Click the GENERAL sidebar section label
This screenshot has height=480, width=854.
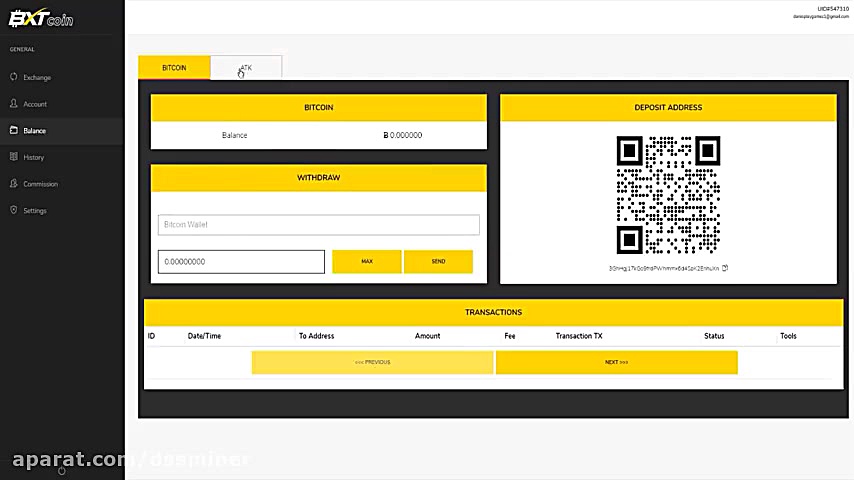pos(22,49)
